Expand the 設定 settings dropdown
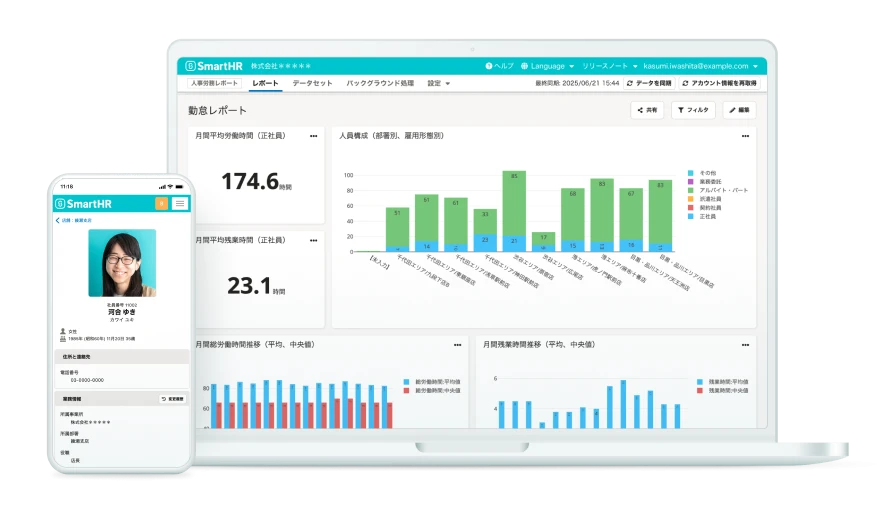The width and height of the screenshot is (880, 516). tap(438, 84)
